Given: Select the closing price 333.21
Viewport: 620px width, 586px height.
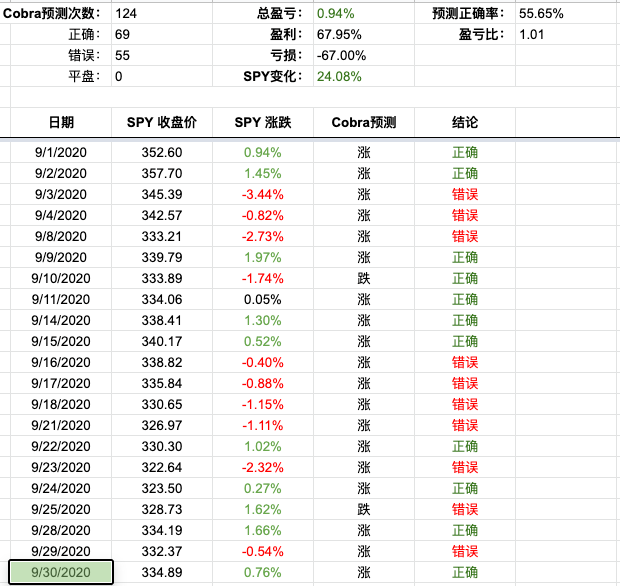Looking at the screenshot, I should 162,236.
